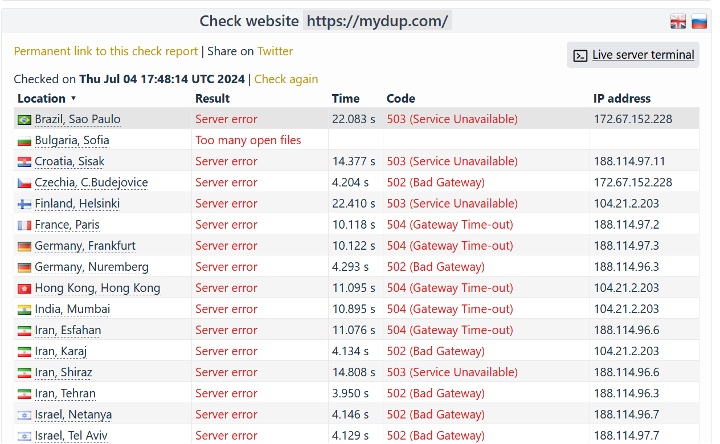Select the 503 code in Croatia row

[x=452, y=162]
